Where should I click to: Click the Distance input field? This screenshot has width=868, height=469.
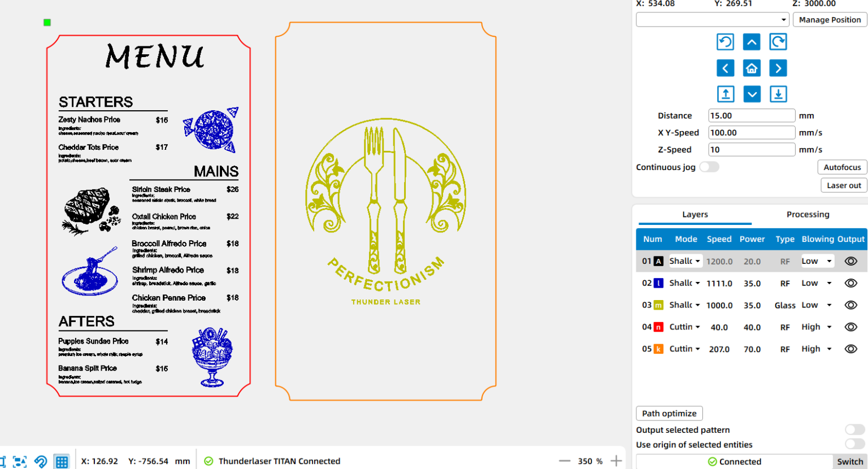point(752,116)
